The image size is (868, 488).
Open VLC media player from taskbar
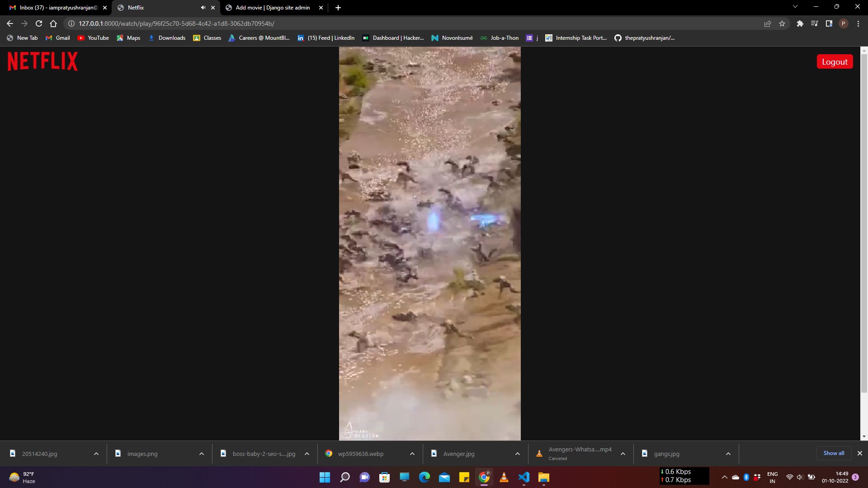(504, 477)
